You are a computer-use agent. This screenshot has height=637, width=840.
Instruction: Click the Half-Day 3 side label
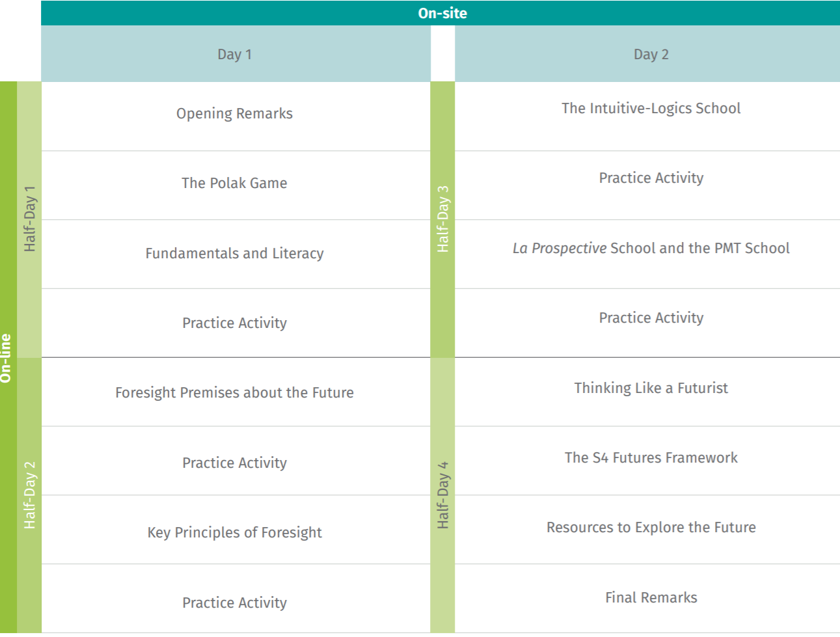442,219
